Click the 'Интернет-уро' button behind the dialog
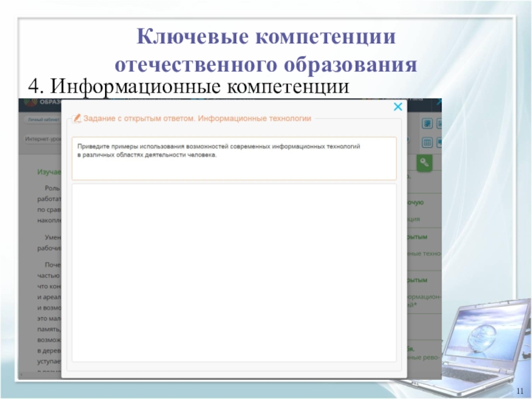532x399 pixels. [x=43, y=139]
